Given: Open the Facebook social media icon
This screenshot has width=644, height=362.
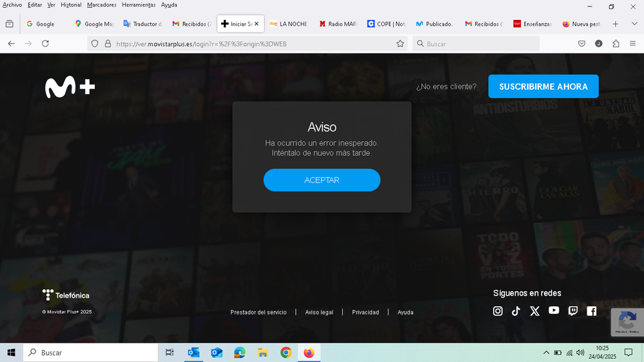Looking at the screenshot, I should click(591, 311).
